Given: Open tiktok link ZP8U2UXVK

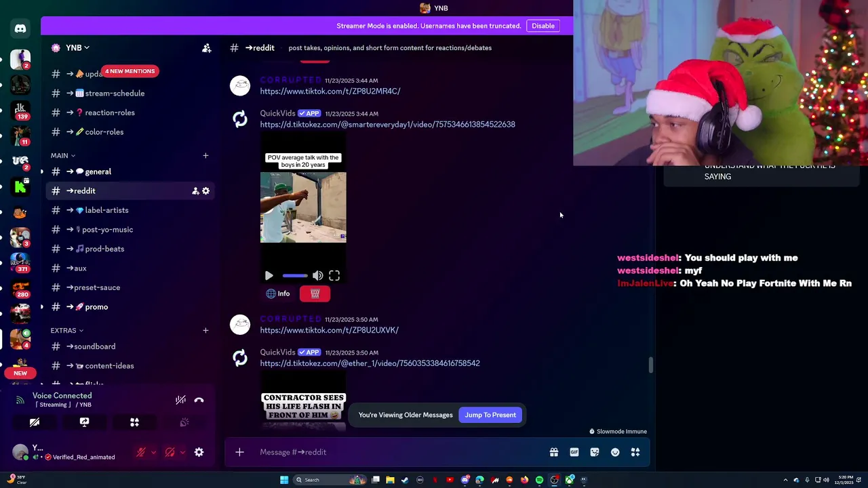Looking at the screenshot, I should [x=329, y=330].
